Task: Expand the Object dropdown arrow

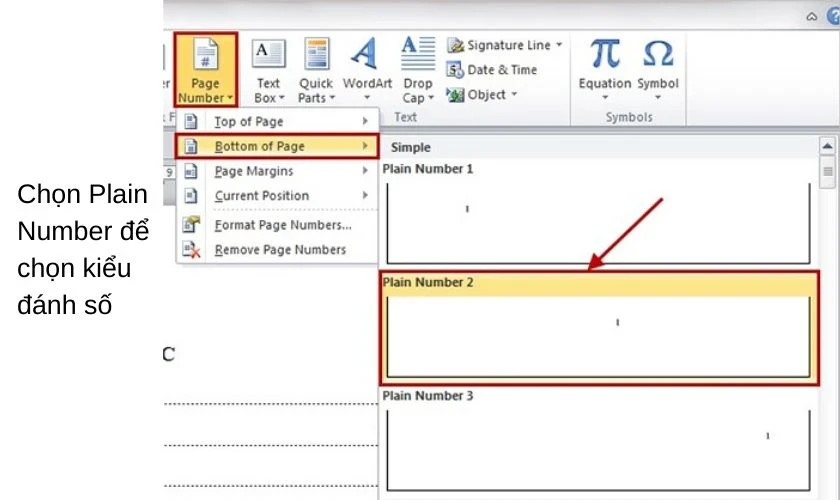Action: pyautogui.click(x=515, y=95)
